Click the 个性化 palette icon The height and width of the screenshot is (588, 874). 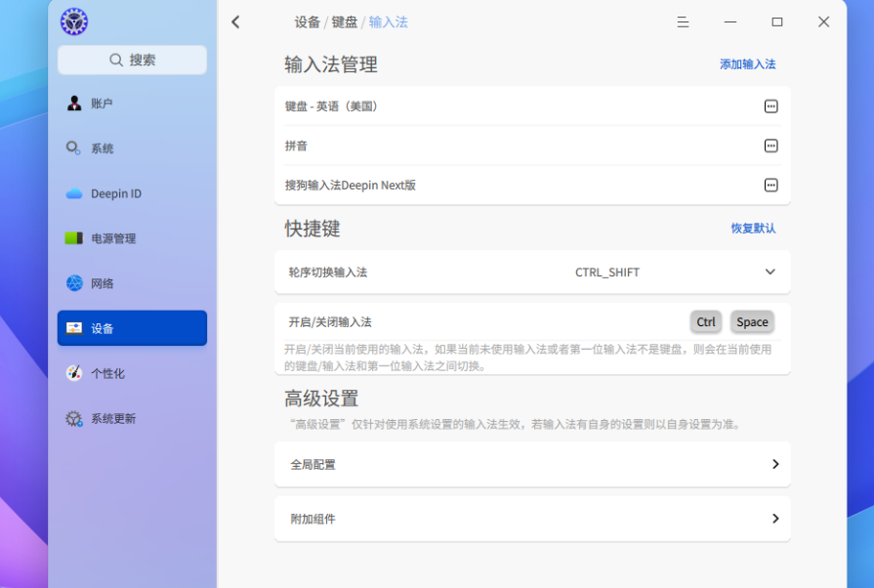(74, 373)
